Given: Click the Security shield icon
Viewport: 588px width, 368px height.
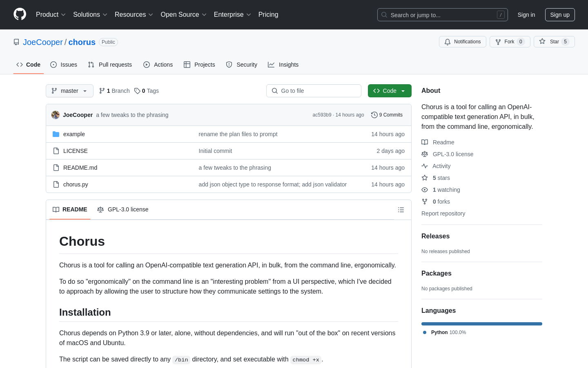Looking at the screenshot, I should pos(229,65).
